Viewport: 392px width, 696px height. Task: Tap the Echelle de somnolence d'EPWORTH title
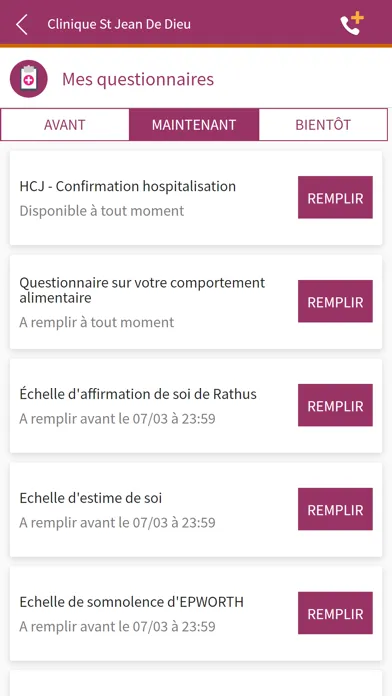131,602
